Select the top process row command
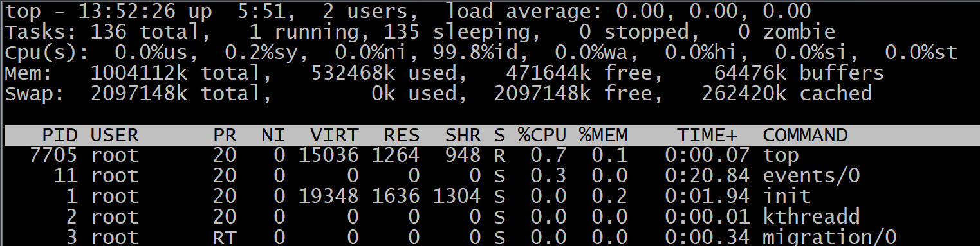 coord(781,155)
